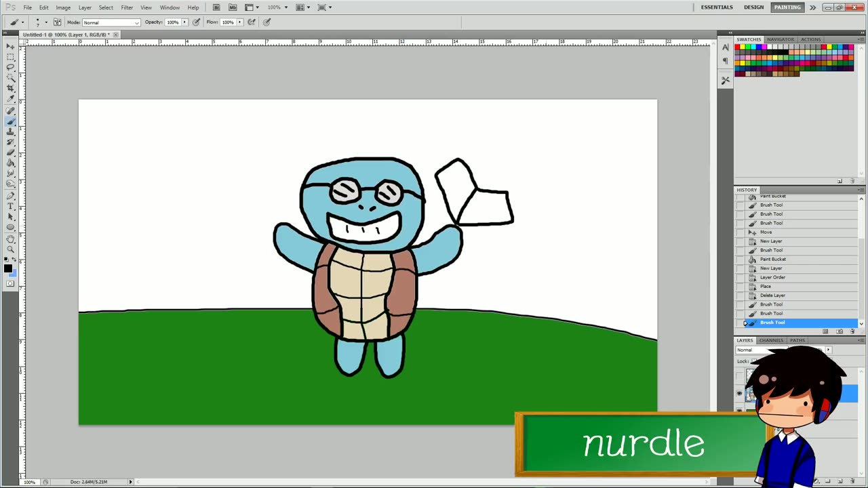Select the Pen tool
This screenshot has height=488, width=868.
[x=11, y=196]
